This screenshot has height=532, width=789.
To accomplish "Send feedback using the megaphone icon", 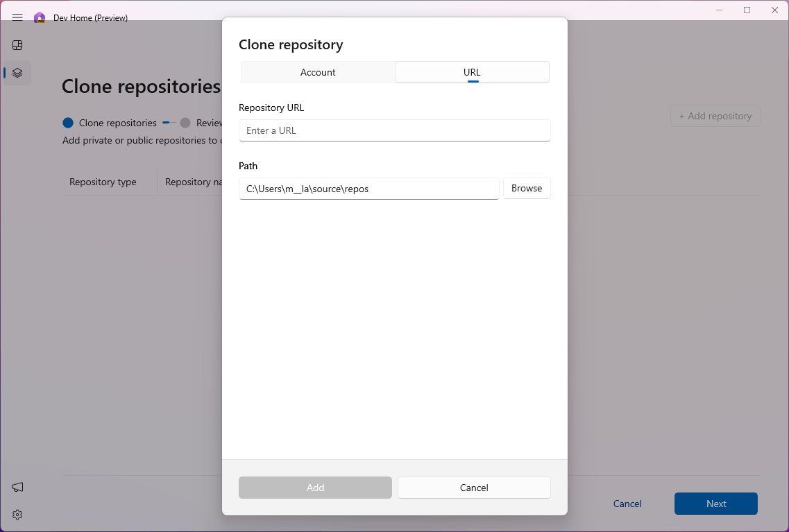I will point(17,487).
